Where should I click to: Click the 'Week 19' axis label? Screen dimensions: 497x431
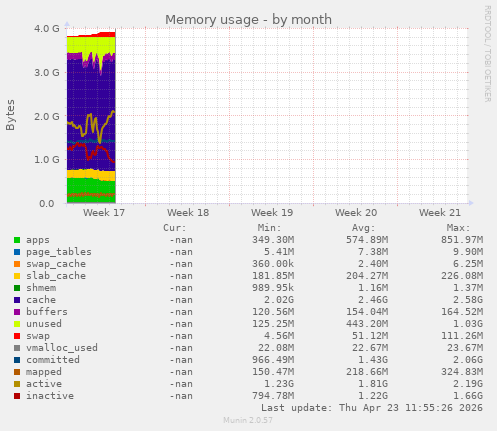pos(272,213)
